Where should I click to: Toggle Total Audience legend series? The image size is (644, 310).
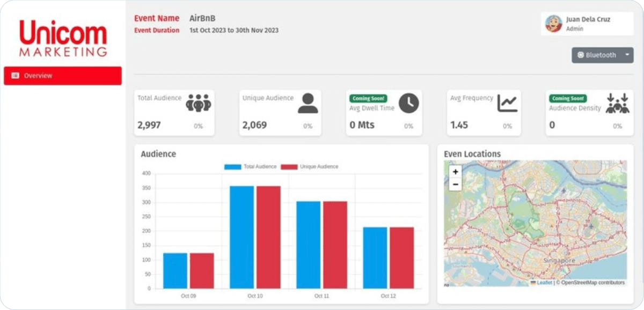[x=251, y=167]
